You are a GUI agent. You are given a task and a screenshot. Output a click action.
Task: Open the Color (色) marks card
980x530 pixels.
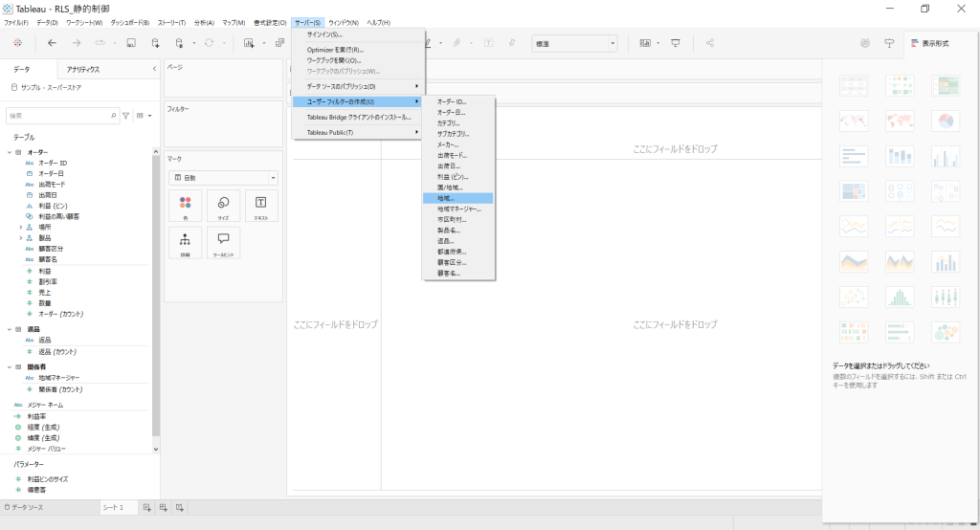point(186,207)
